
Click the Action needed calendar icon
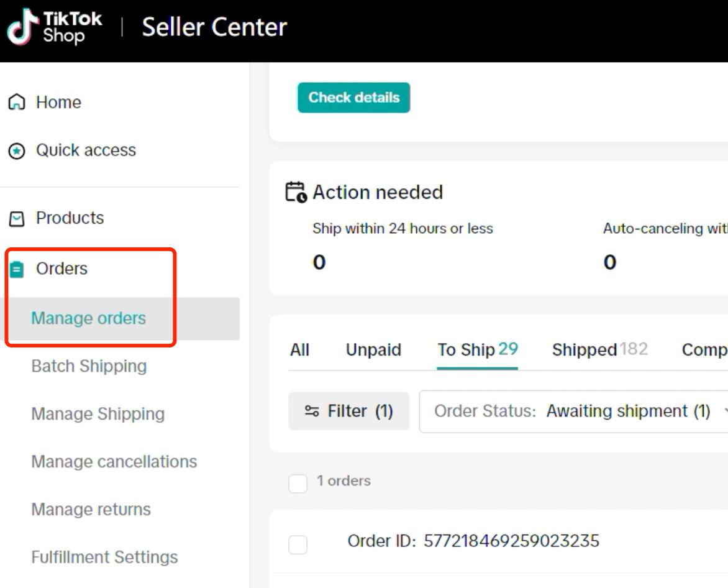pos(296,192)
